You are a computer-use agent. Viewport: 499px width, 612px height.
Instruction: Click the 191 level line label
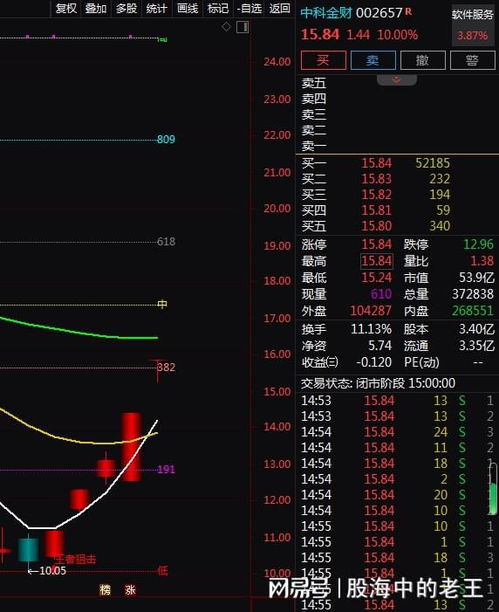click(166, 469)
